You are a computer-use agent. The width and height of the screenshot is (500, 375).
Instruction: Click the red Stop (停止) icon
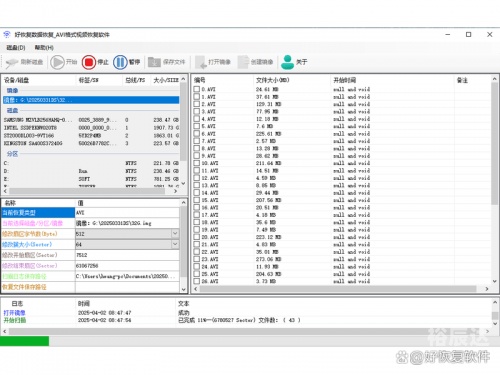coord(89,62)
